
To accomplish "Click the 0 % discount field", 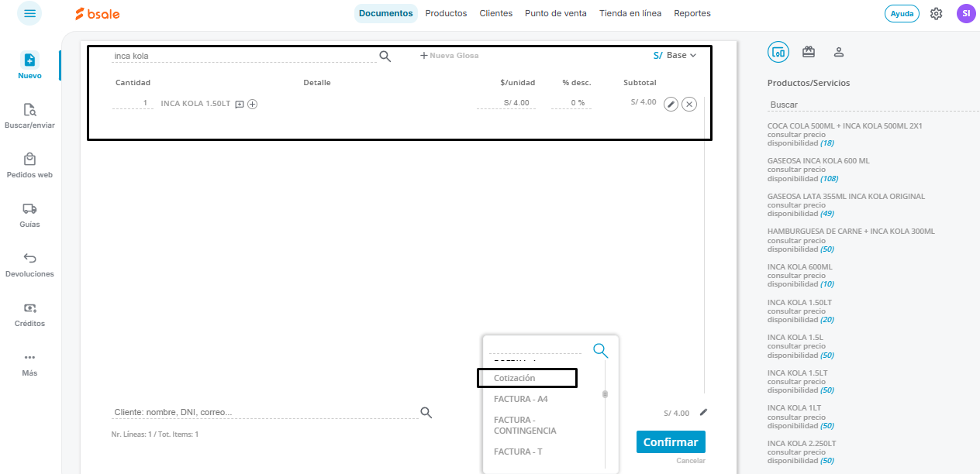I will pyautogui.click(x=571, y=103).
